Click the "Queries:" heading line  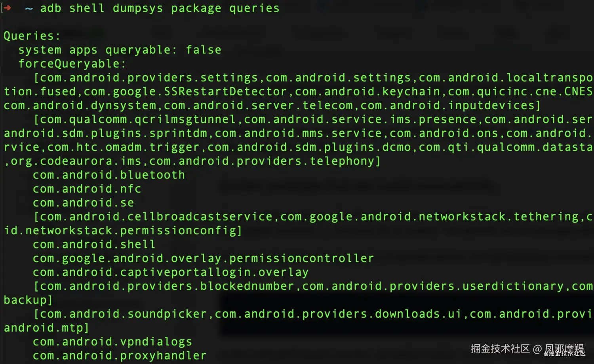[x=32, y=36]
